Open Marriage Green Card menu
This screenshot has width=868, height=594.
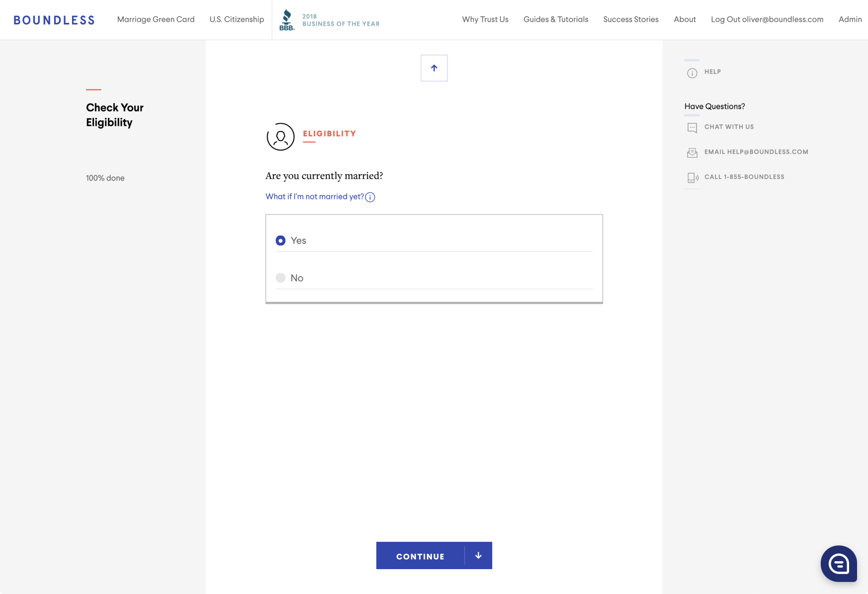[x=156, y=19]
